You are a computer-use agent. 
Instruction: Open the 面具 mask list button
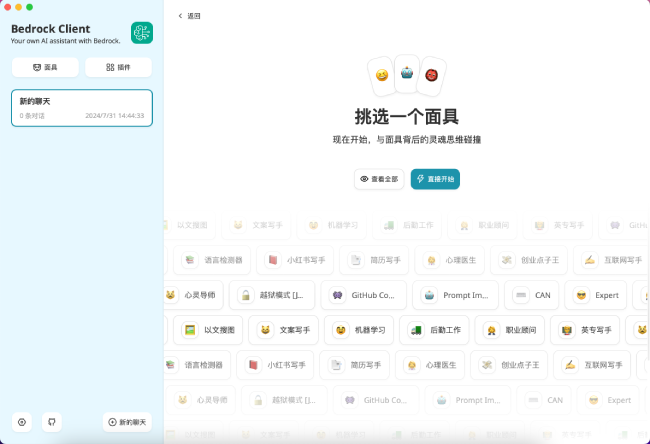[45, 67]
